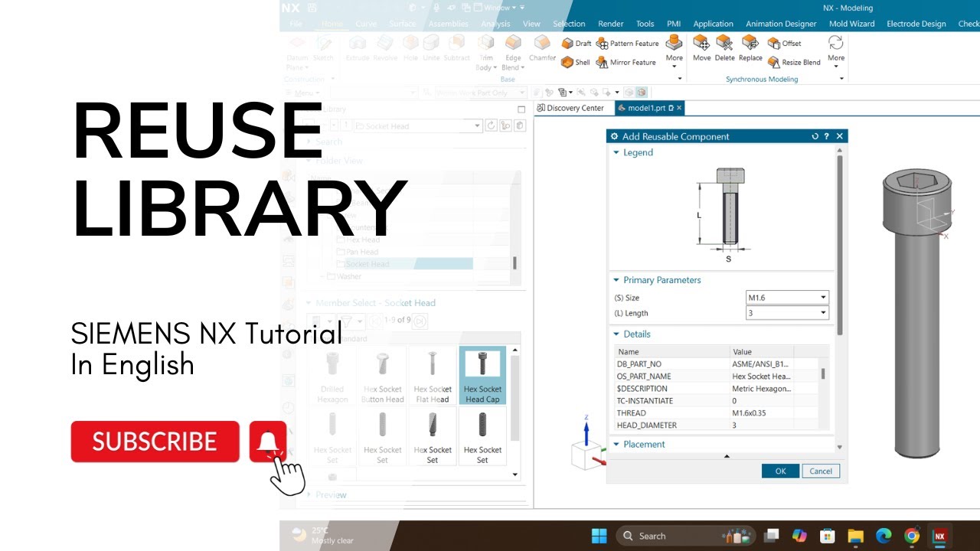Open the Electrode Design tab
This screenshot has height=551, width=980.
[916, 24]
